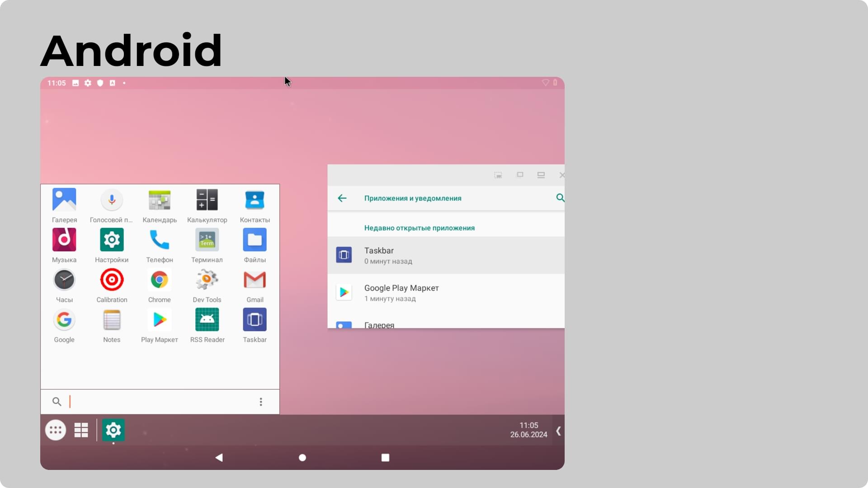The width and height of the screenshot is (868, 488).
Task: Launch the Calibration app
Action: pyautogui.click(x=112, y=286)
